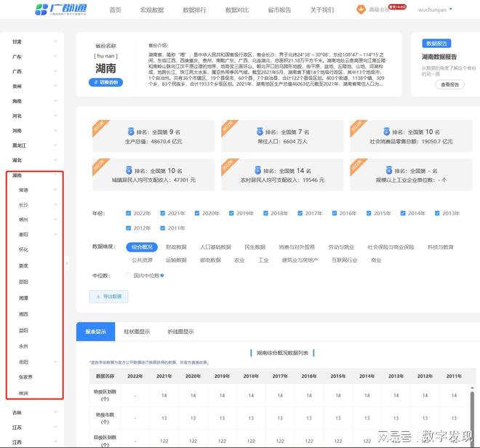Screen dimensions: 480x448
Task: Click the 切换省份 button
Action: tap(105, 82)
